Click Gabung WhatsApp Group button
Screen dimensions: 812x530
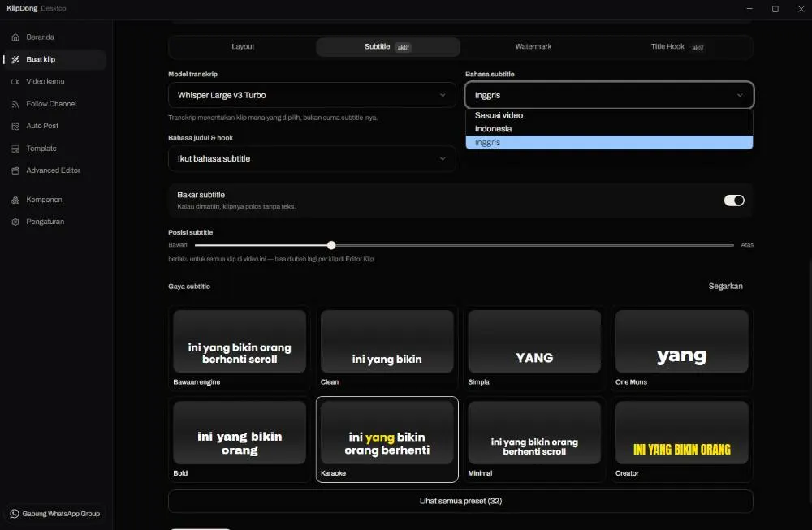point(55,514)
